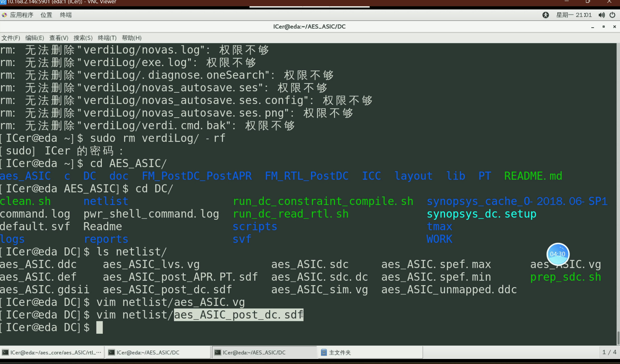
Task: Click the directory name FM_PostDC_PostAPR
Action: pos(197,176)
